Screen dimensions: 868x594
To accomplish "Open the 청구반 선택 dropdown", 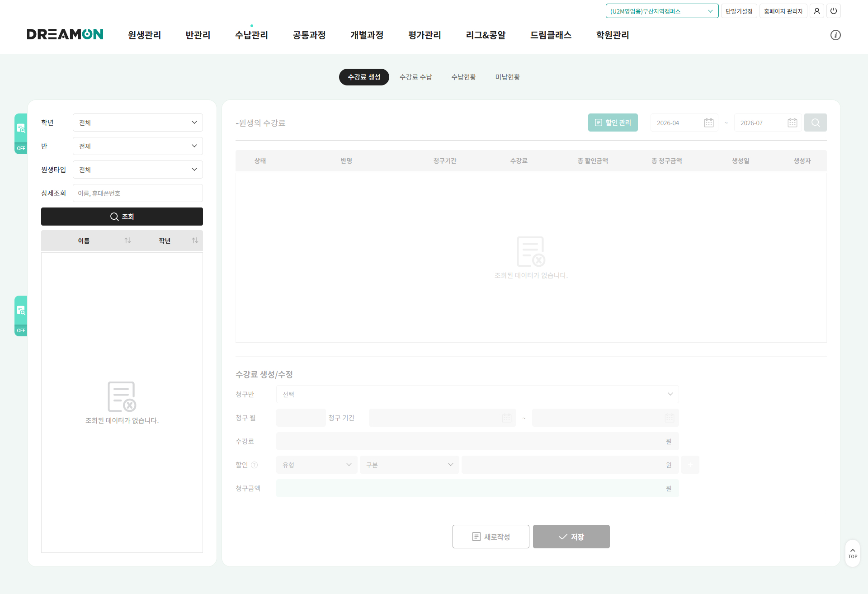I will (x=477, y=394).
